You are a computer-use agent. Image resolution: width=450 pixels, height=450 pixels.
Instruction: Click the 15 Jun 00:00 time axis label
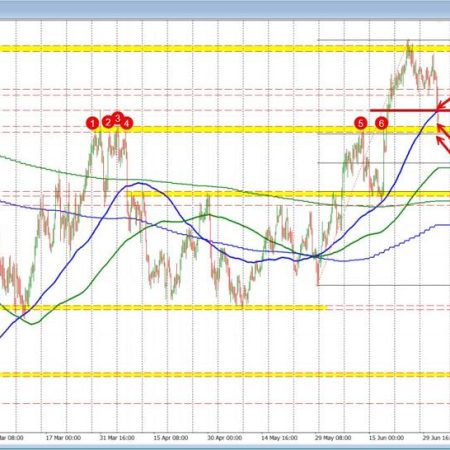[386, 437]
